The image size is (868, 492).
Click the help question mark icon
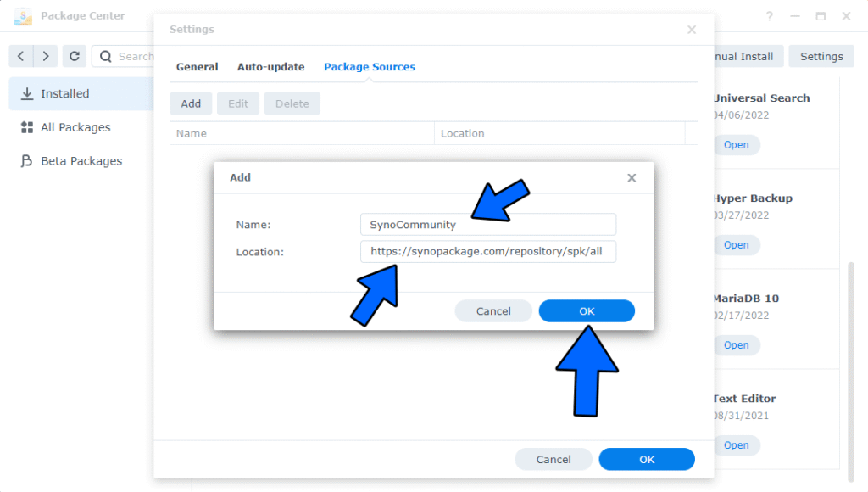[x=770, y=16]
